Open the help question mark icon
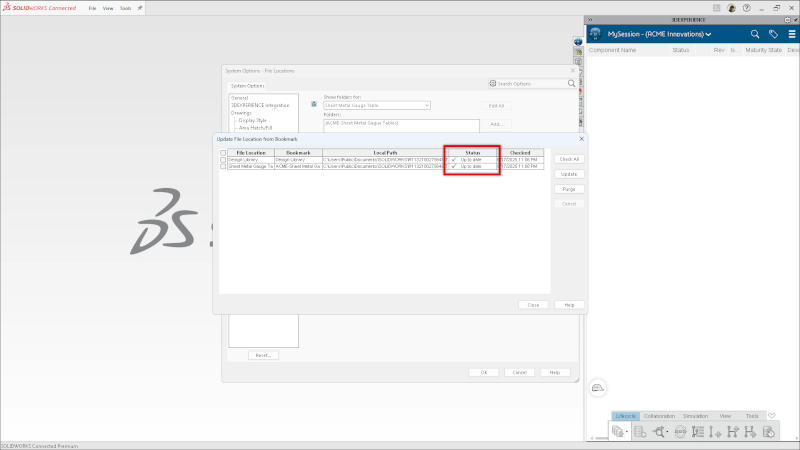This screenshot has width=800, height=450. click(x=746, y=8)
